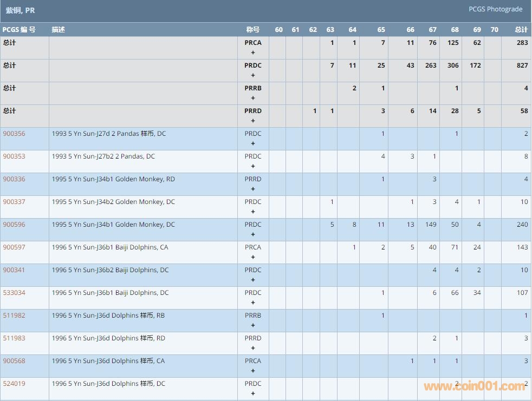This screenshot has height=401, width=532.
Task: Expand plus sign under PRCA total row
Action: (x=253, y=53)
